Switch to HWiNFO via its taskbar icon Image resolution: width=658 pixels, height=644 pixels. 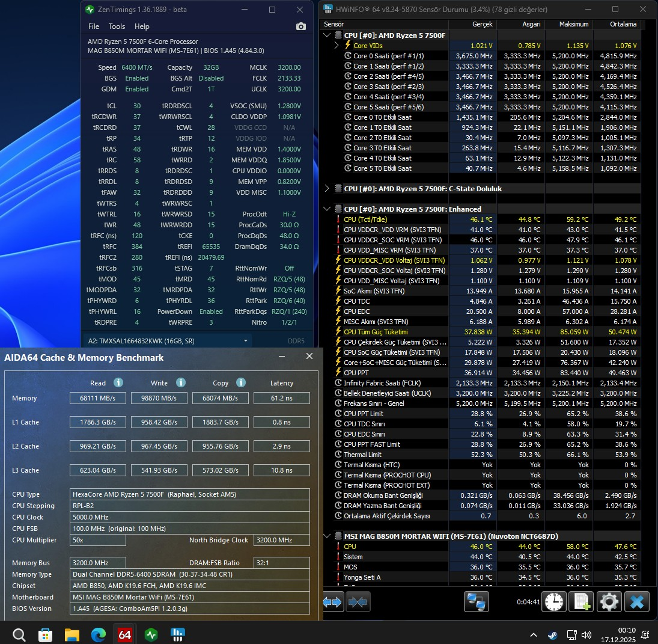177,634
